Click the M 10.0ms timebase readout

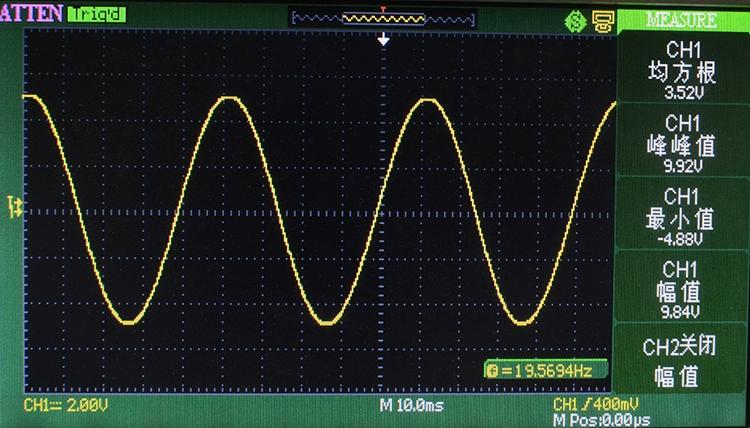coord(412,405)
